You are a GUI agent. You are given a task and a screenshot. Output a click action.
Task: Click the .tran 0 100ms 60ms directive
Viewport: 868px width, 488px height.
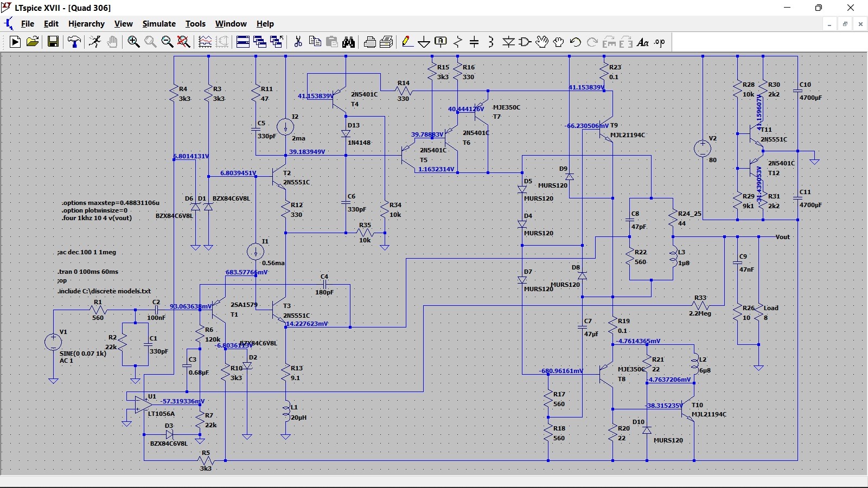tap(88, 272)
